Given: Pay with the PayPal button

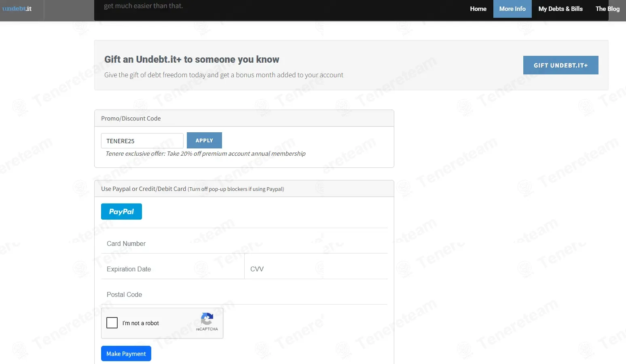Looking at the screenshot, I should [x=121, y=212].
